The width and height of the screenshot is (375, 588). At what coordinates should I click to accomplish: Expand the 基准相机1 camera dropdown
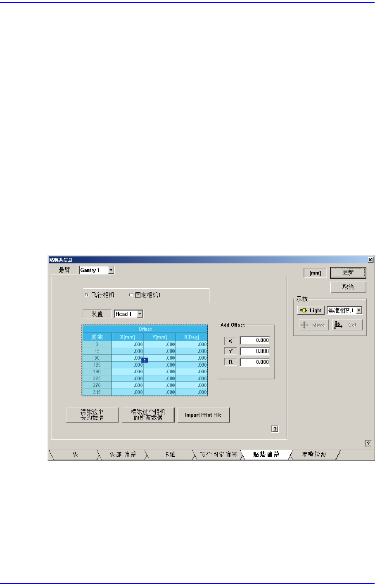pos(359,311)
